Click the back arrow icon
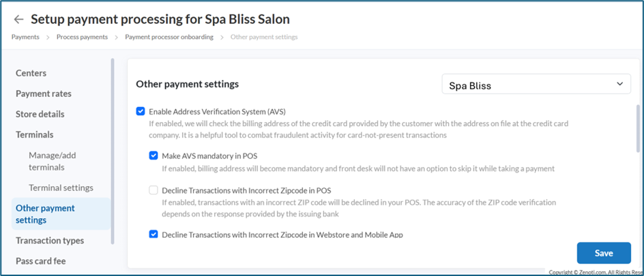The height and width of the screenshot is (276, 644). [x=18, y=19]
